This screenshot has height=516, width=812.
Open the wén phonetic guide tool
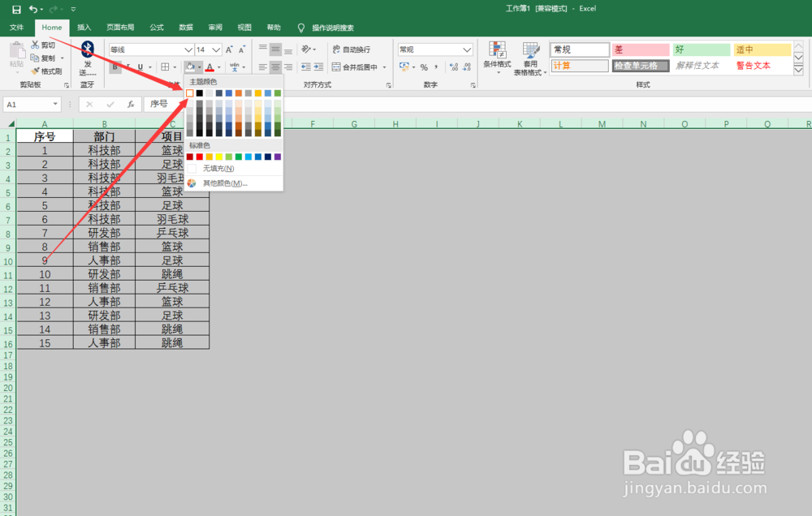pos(235,67)
